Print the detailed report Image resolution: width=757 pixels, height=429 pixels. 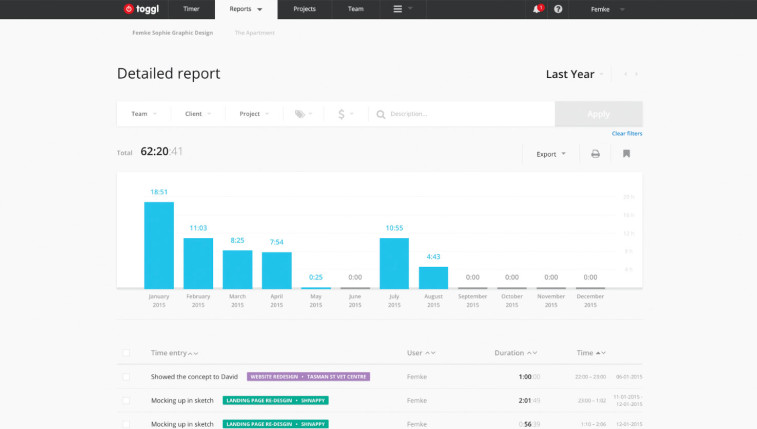point(595,154)
